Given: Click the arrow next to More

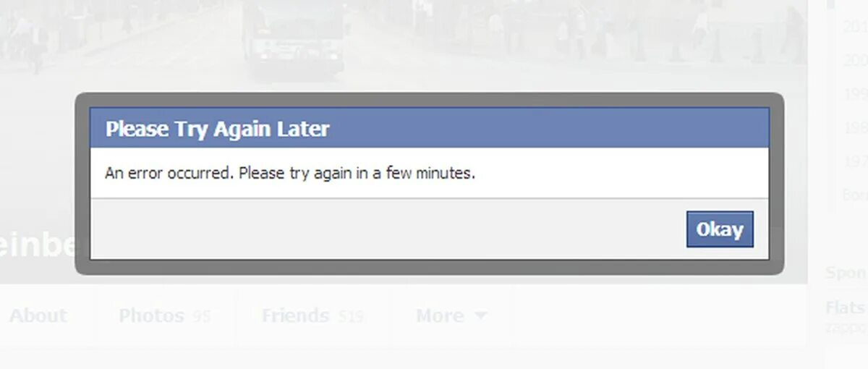Looking at the screenshot, I should pyautogui.click(x=480, y=316).
